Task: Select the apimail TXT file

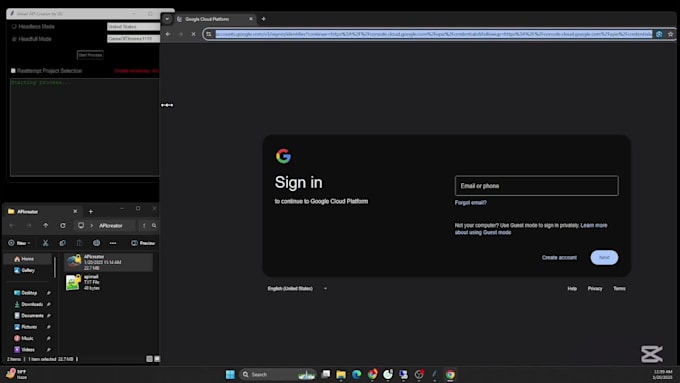Action: coord(108,282)
